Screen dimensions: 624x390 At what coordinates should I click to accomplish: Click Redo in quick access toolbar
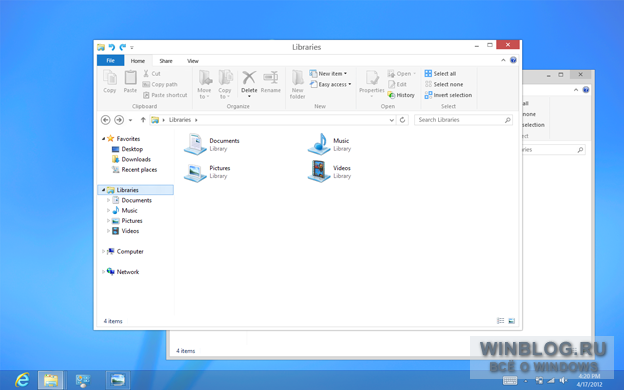[x=123, y=47]
